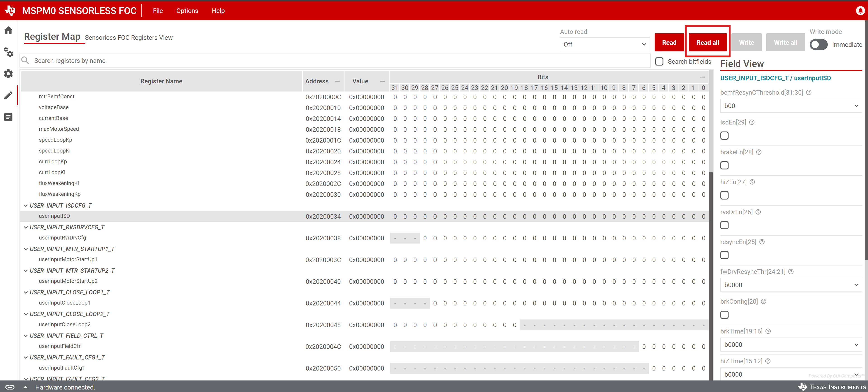Show help for bemfResynCThreshold field

point(809,92)
